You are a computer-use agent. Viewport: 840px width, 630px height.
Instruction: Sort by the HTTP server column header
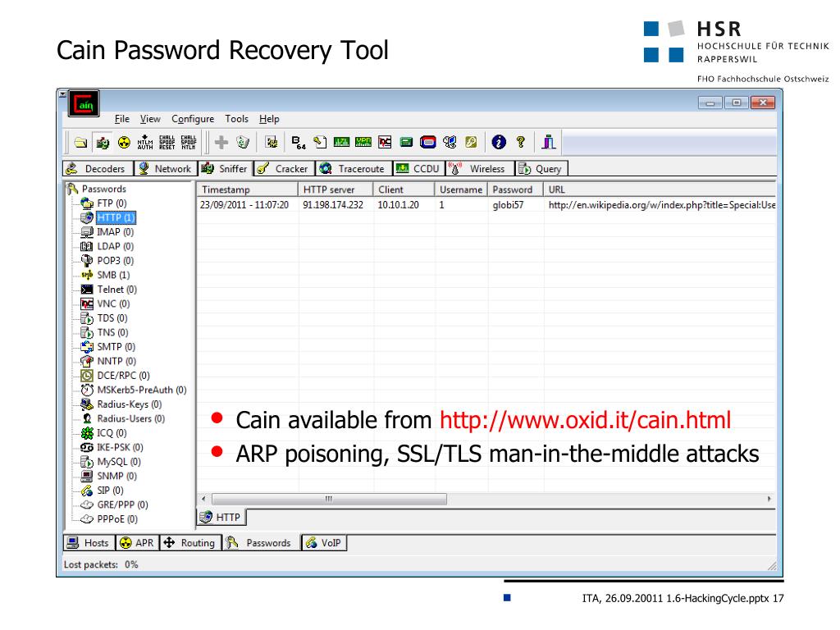click(x=336, y=189)
